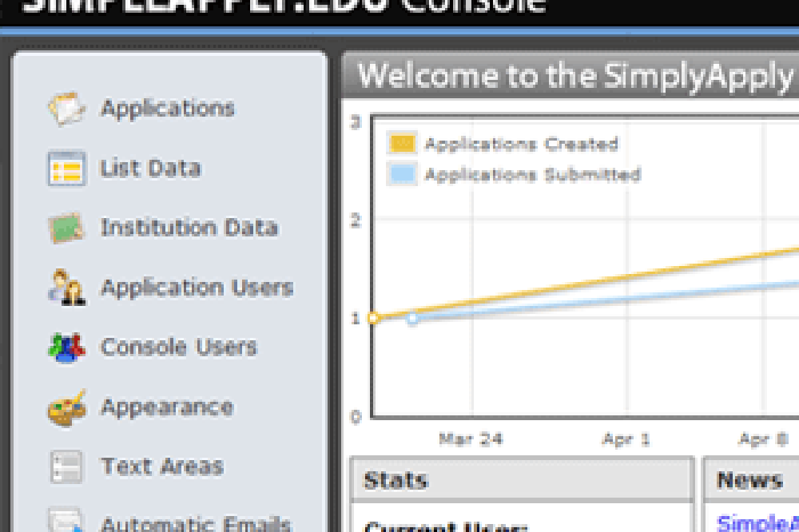The image size is (799, 532).
Task: Click the yellow data point on chart
Action: [x=373, y=319]
